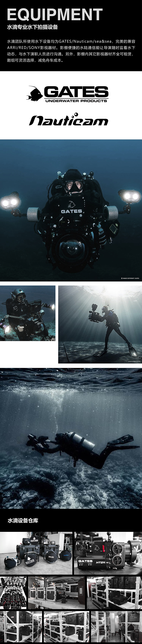This screenshot has width=142, height=644.
Task: Click the EQUIPMENT page heading
Action: (x=55, y=14)
